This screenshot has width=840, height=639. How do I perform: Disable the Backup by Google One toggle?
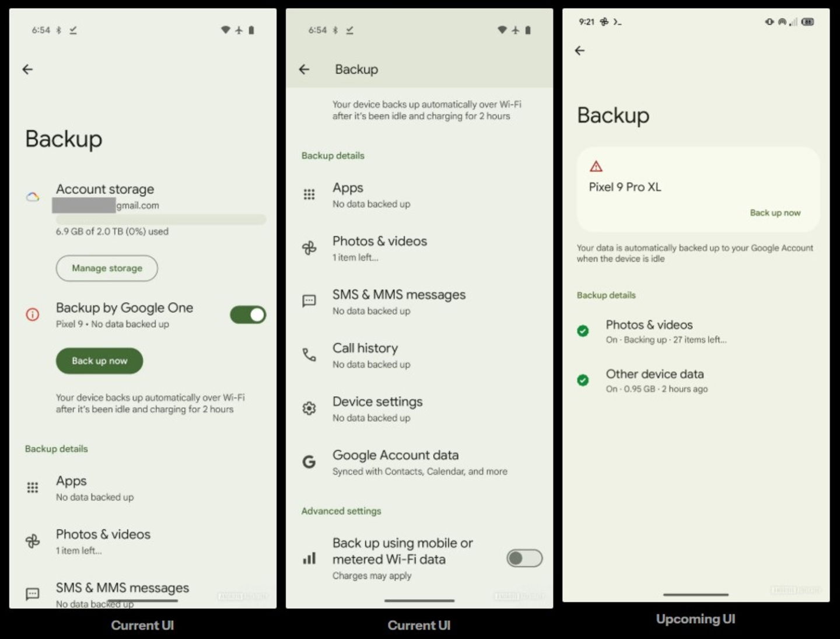coord(247,315)
